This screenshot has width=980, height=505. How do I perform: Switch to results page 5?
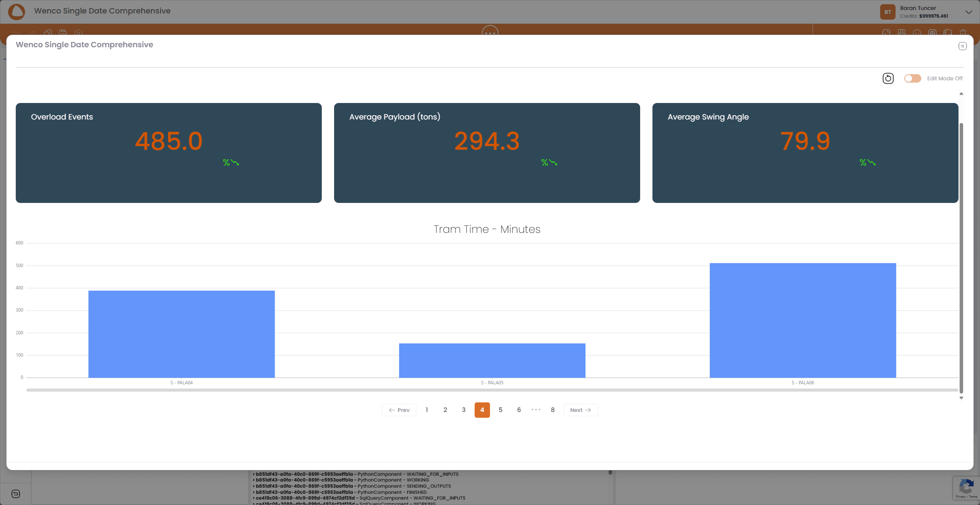click(500, 410)
